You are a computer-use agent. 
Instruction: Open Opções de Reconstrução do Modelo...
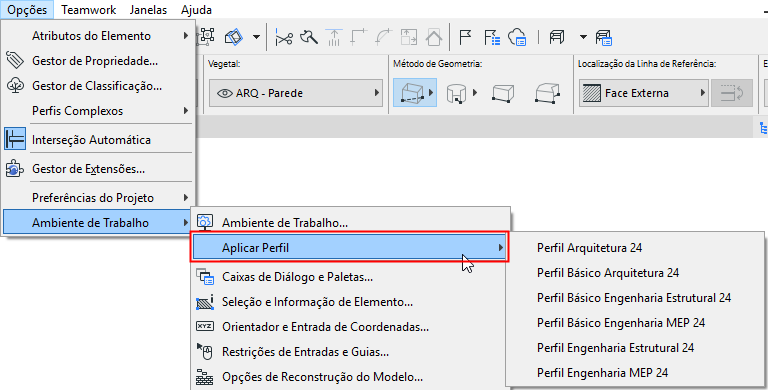350,377
